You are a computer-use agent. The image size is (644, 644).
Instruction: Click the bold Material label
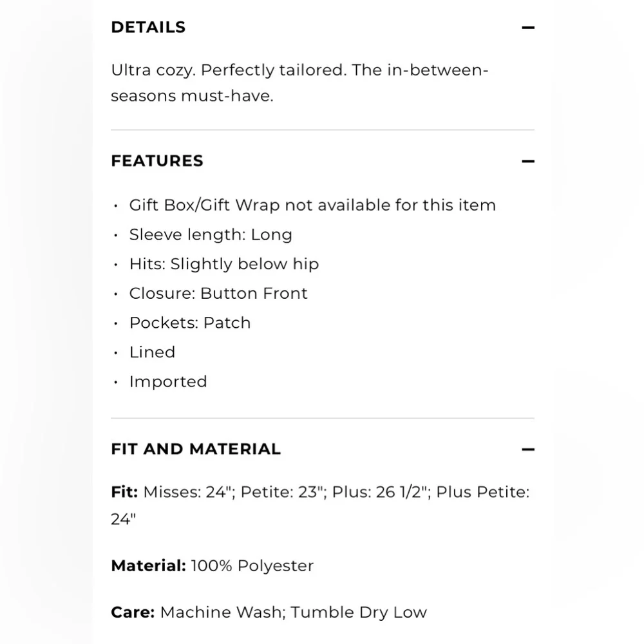(149, 566)
